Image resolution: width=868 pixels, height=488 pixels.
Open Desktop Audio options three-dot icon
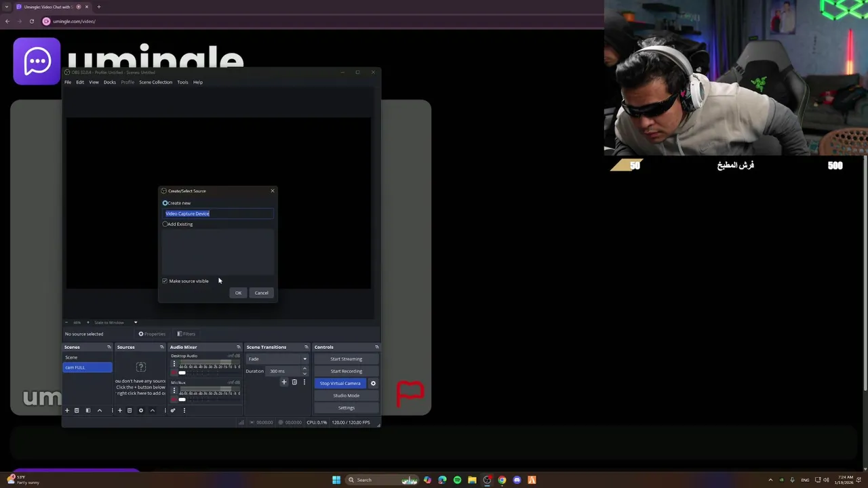click(174, 364)
